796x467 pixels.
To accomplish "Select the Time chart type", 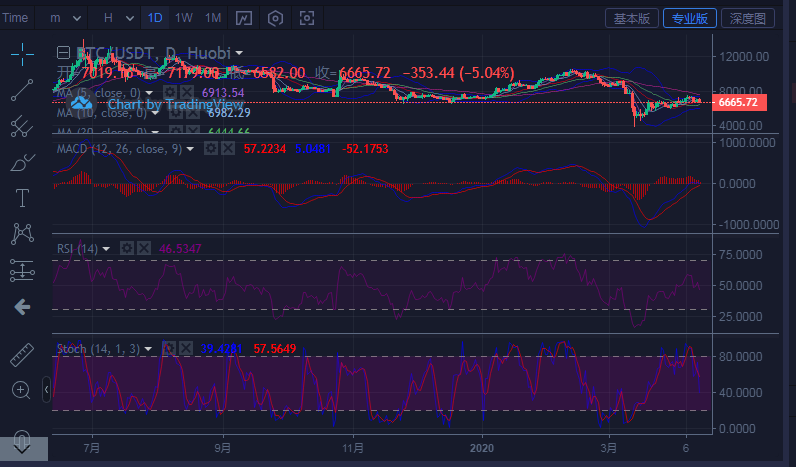I will [15, 18].
